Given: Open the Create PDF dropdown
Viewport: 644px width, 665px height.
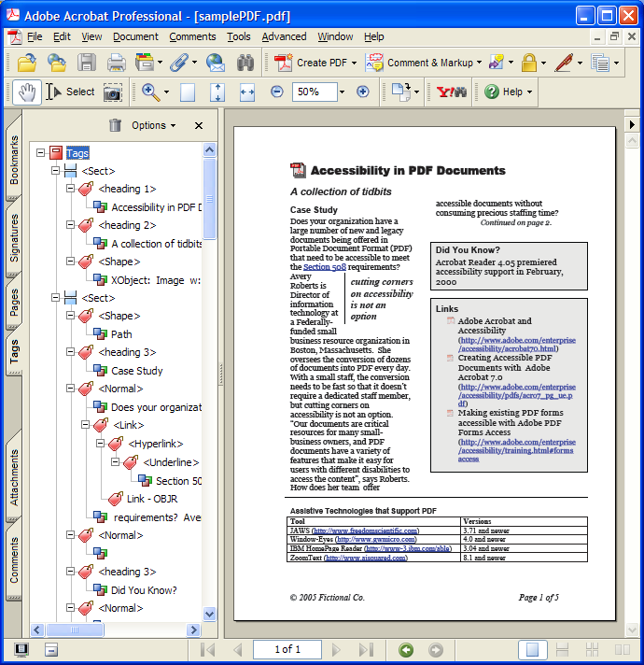Looking at the screenshot, I should click(x=355, y=63).
